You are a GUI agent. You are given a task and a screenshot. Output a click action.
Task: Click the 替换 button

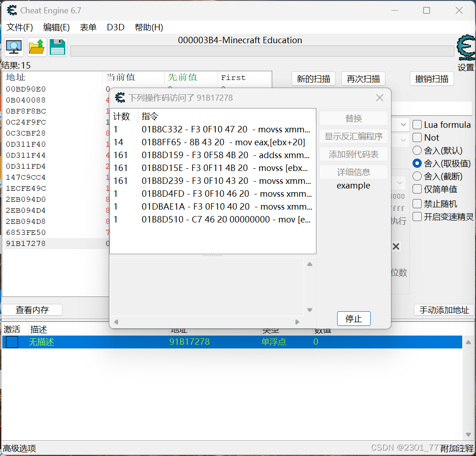pos(353,118)
